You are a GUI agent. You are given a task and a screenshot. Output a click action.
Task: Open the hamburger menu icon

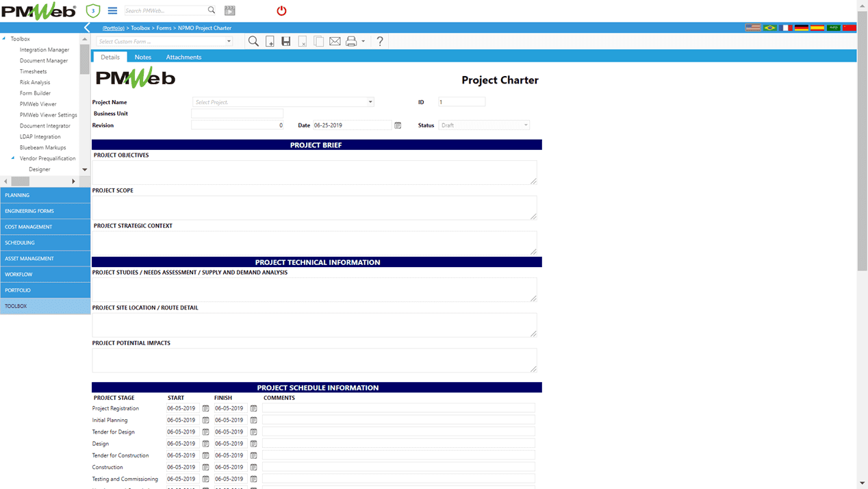pyautogui.click(x=112, y=11)
